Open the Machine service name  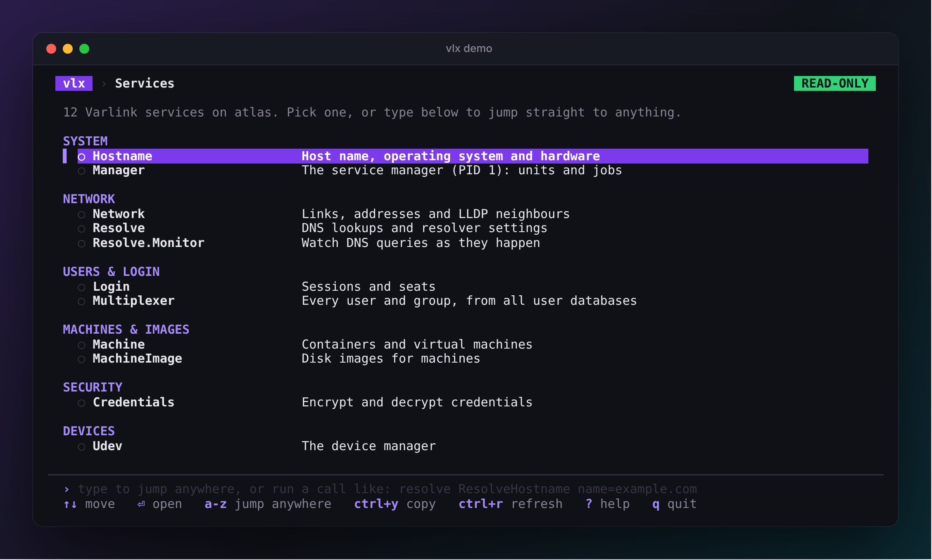click(119, 344)
